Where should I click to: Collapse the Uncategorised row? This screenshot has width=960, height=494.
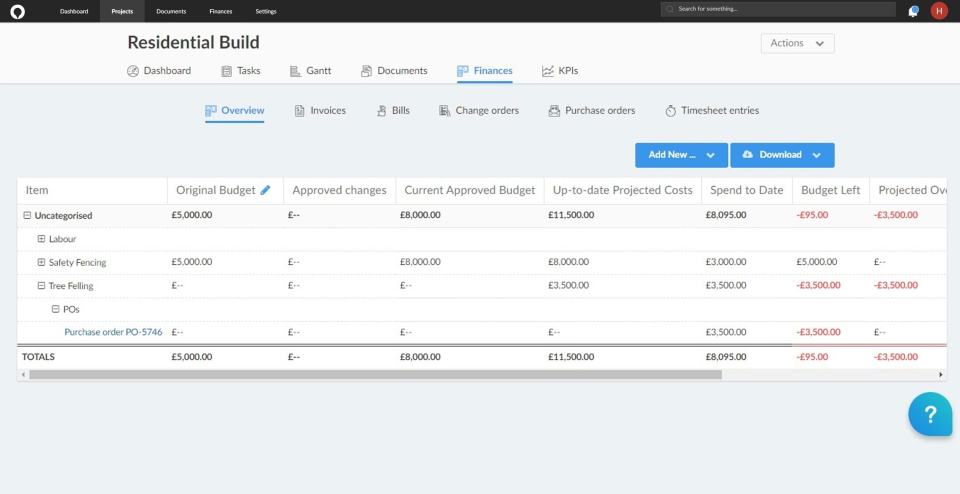[27, 215]
